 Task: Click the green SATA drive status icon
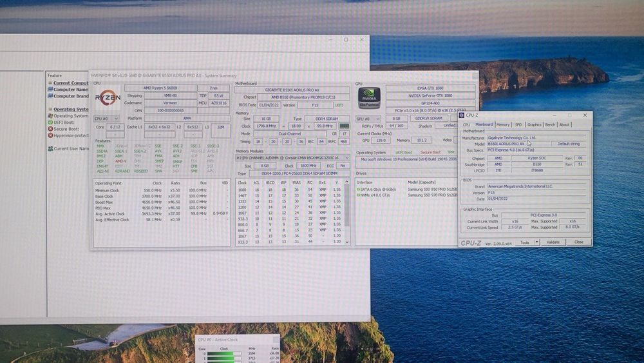click(358, 190)
